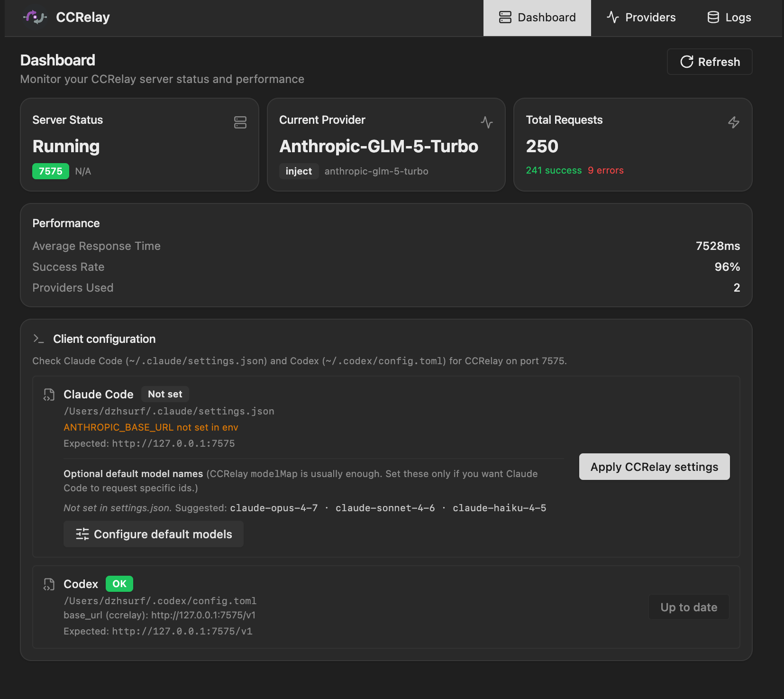Click the 250 total requests value
The image size is (784, 699).
(x=542, y=146)
